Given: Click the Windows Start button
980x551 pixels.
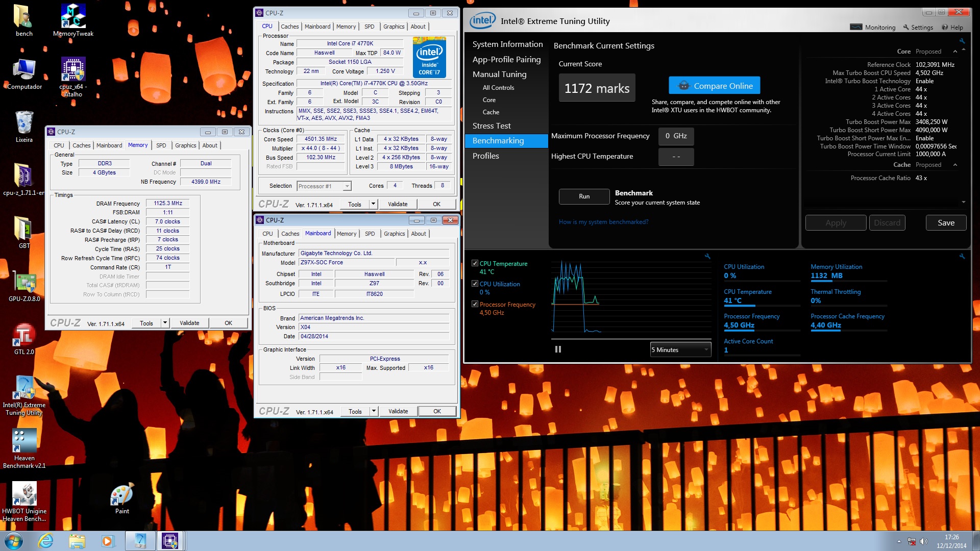Looking at the screenshot, I should [13, 541].
